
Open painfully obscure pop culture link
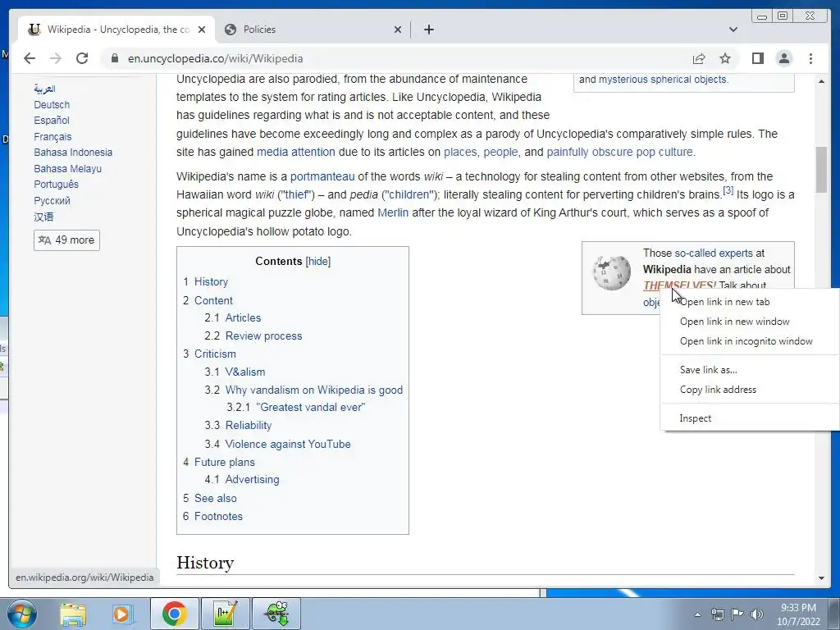point(620,152)
